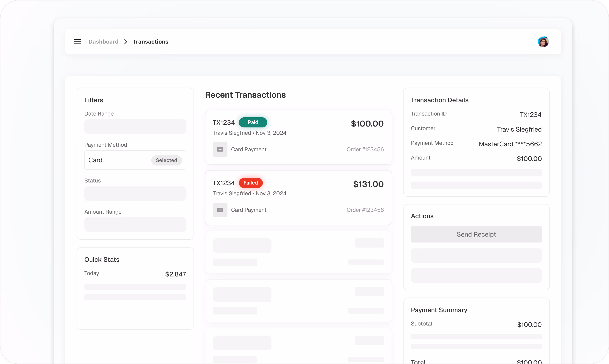Go to Dashboard breadcrumb

click(103, 42)
